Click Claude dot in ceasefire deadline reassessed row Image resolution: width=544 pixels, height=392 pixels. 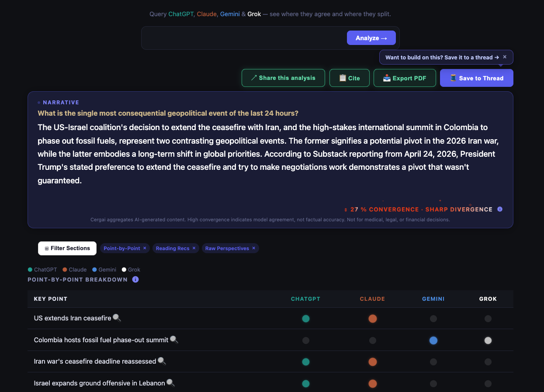click(x=373, y=362)
